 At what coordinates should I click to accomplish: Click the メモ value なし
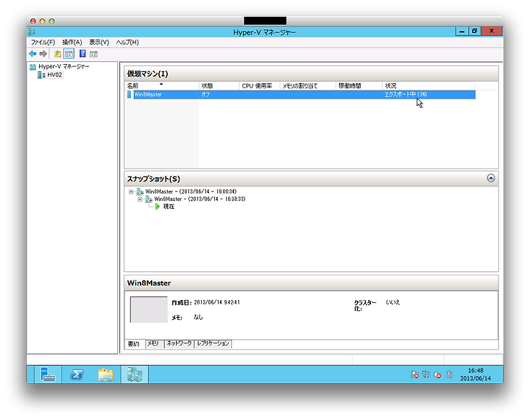(198, 317)
